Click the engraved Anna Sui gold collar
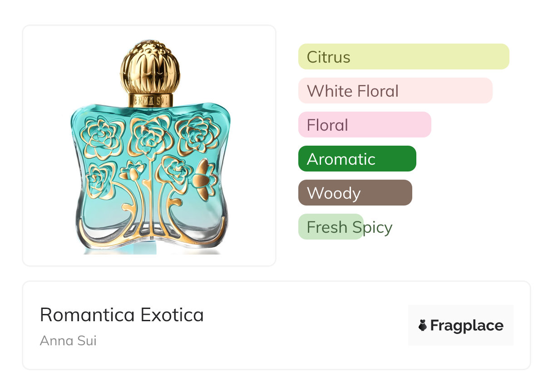 [x=150, y=100]
